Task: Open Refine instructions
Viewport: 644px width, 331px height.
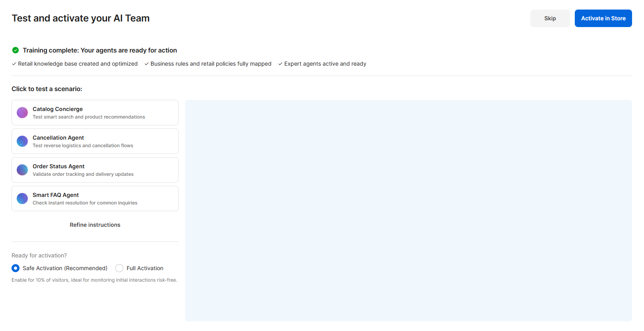Action: (95, 225)
